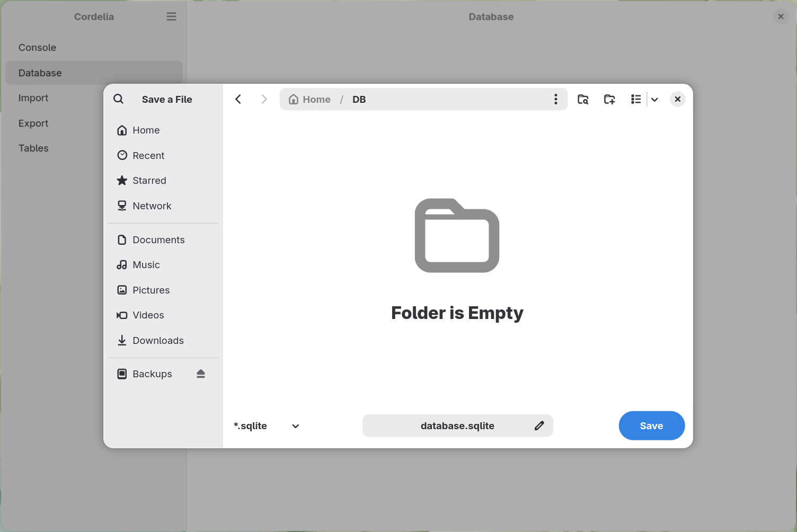
Task: Show Starred items
Action: point(163,181)
